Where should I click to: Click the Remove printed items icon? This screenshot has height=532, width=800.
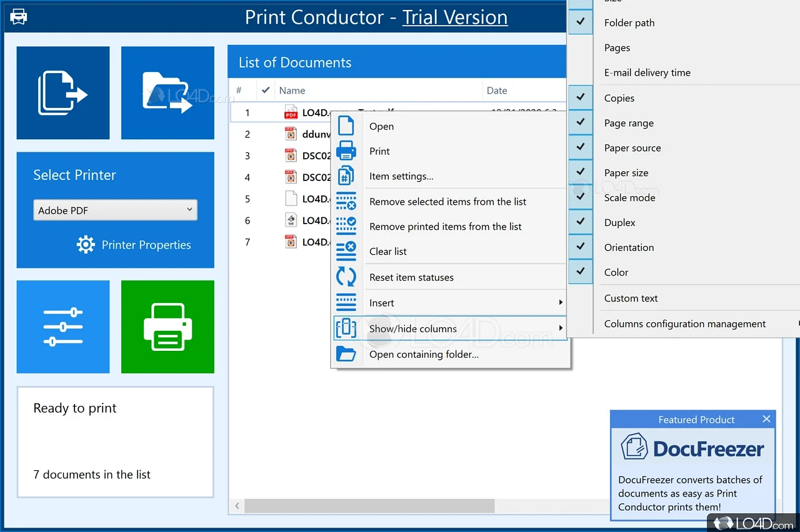coord(346,226)
